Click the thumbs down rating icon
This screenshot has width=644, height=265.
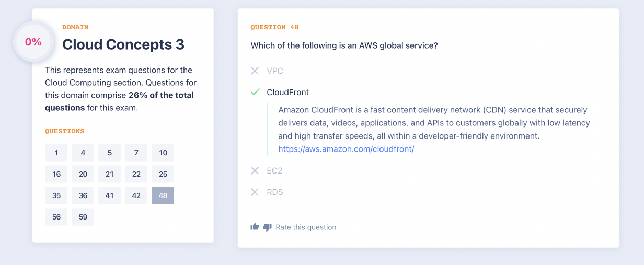click(268, 227)
